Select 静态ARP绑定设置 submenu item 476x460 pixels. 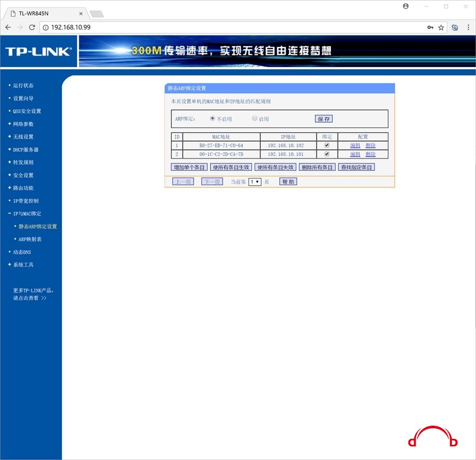coord(38,226)
